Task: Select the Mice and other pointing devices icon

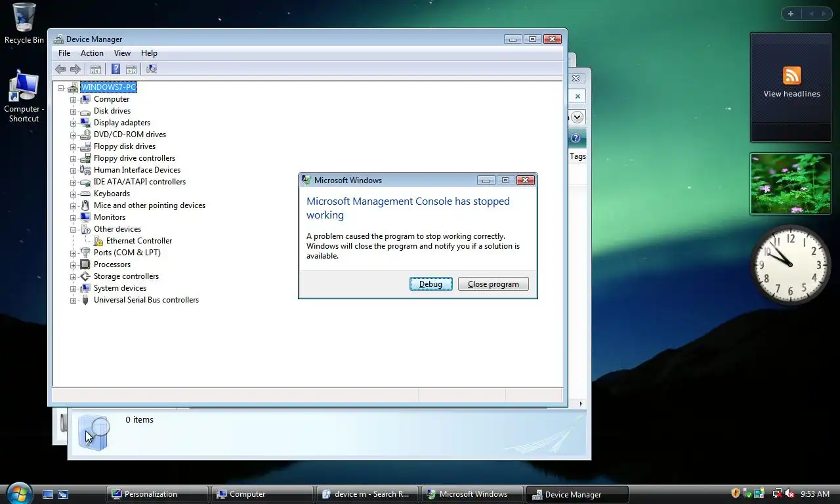Action: pos(85,205)
